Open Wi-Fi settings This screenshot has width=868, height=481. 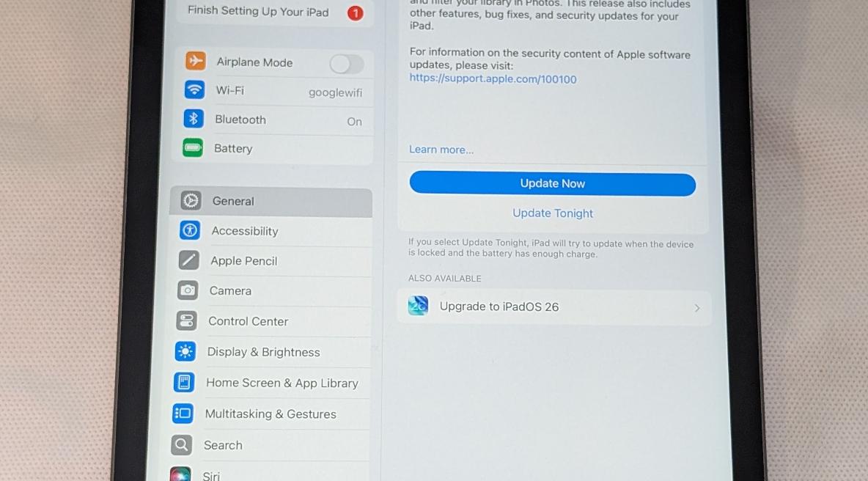[273, 91]
